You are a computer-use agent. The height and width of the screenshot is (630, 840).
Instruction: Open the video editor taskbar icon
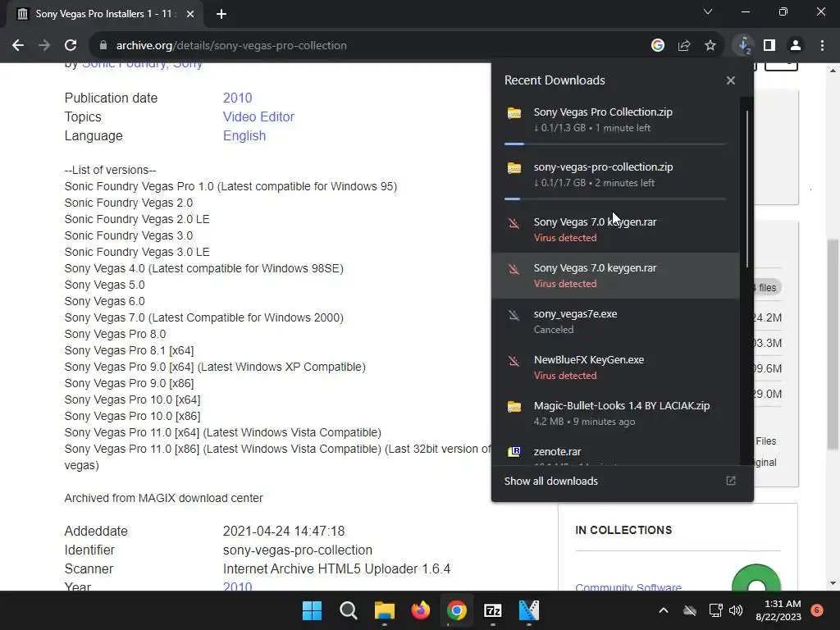pos(529,610)
